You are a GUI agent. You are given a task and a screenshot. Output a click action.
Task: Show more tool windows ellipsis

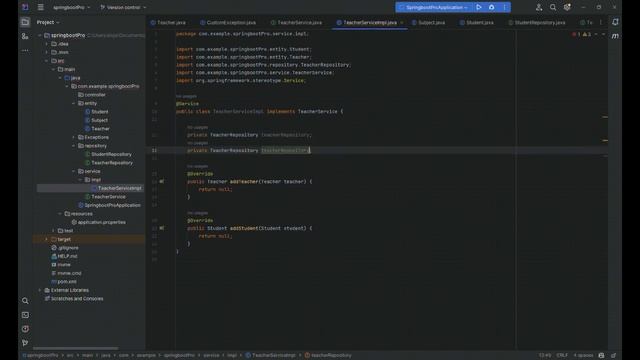pyautogui.click(x=25, y=51)
